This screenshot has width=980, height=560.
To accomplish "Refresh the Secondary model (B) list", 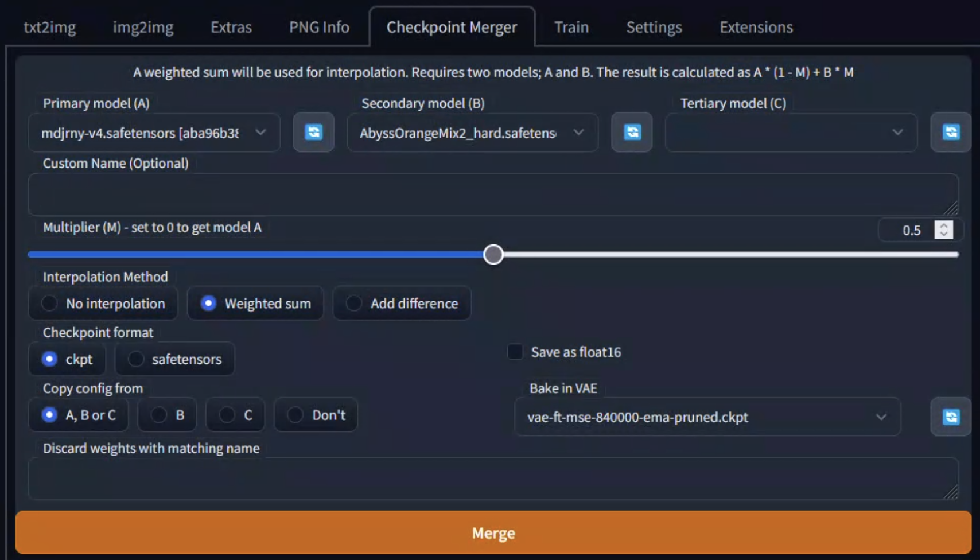I will (x=632, y=133).
